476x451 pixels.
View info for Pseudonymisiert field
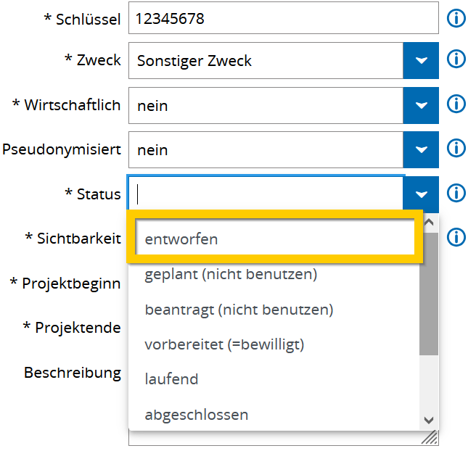point(456,148)
